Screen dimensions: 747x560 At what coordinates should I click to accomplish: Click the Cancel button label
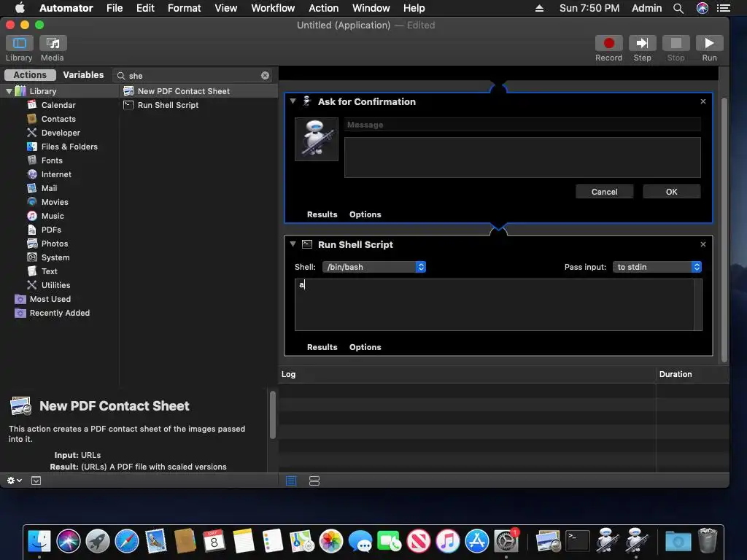click(604, 192)
